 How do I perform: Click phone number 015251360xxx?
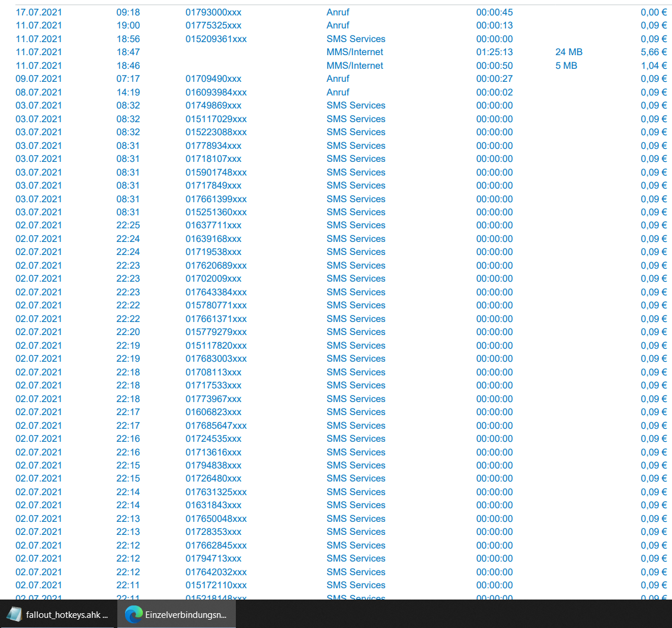pyautogui.click(x=216, y=212)
